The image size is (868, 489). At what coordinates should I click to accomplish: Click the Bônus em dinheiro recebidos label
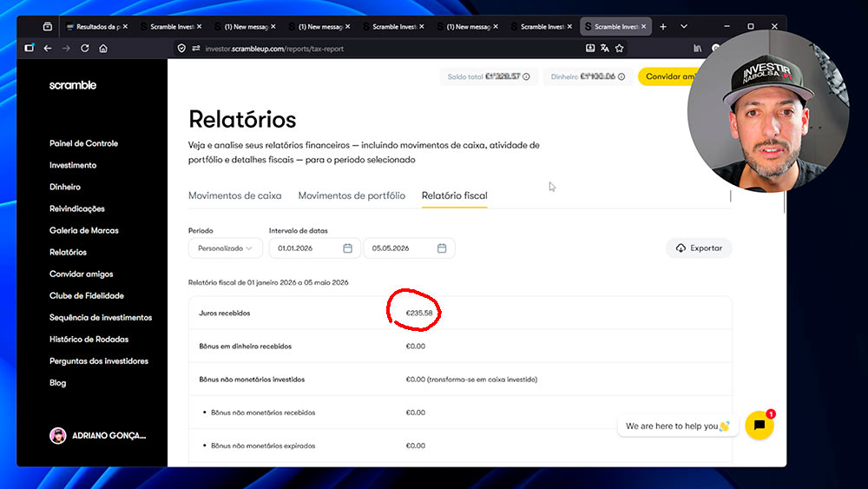[246, 346]
